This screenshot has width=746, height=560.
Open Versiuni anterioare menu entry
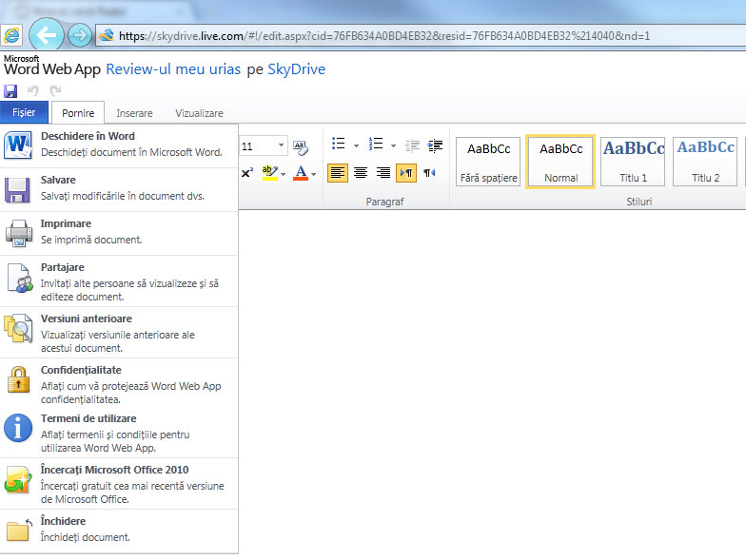tap(119, 333)
